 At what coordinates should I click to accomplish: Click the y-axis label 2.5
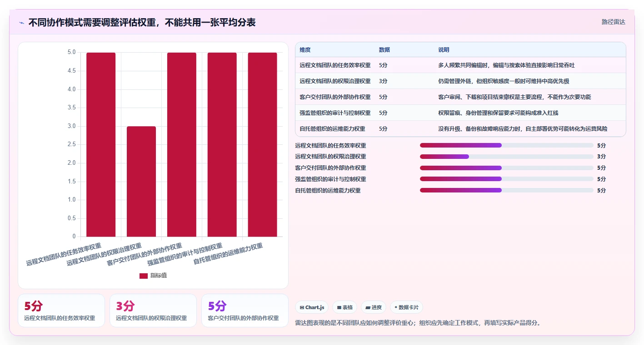click(x=71, y=144)
